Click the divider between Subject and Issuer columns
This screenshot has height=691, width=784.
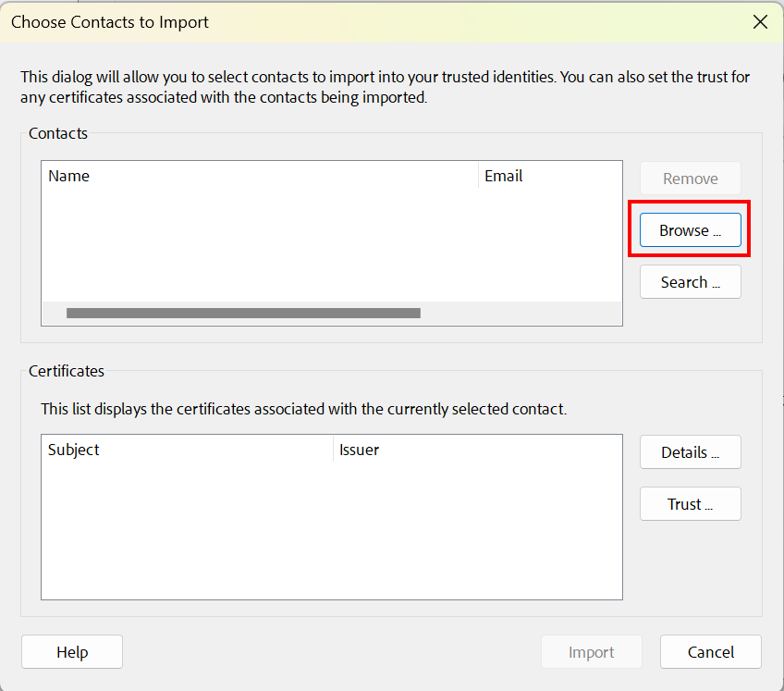[x=333, y=450]
